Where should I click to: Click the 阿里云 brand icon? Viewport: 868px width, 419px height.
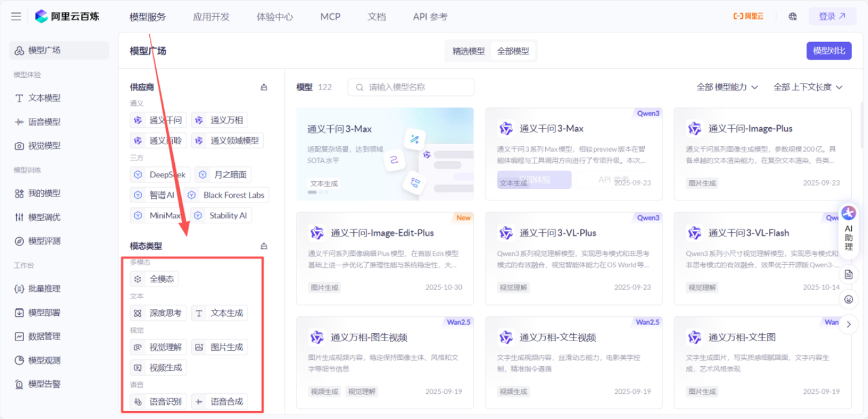pyautogui.click(x=748, y=16)
